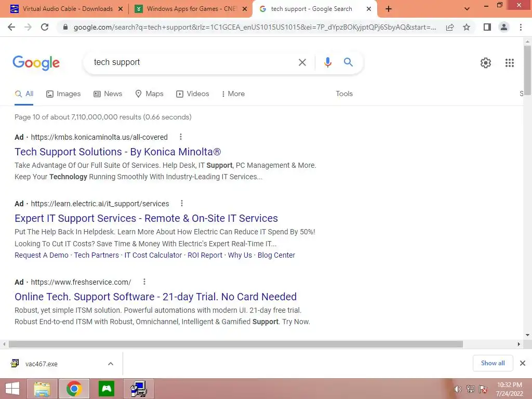The width and height of the screenshot is (532, 399).
Task: Click the IT Cost Calculator sitelink
Action: pyautogui.click(x=153, y=255)
